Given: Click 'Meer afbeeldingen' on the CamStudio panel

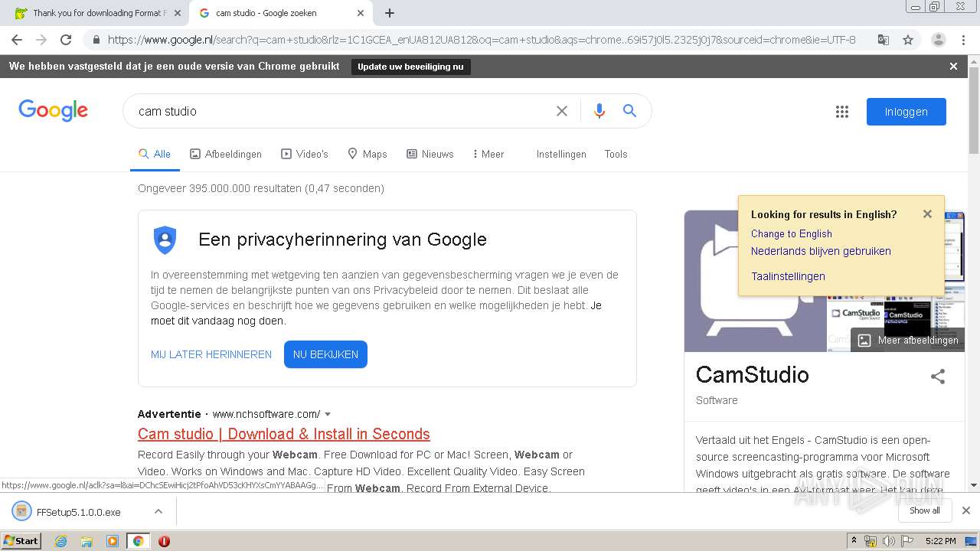Looking at the screenshot, I should click(908, 341).
